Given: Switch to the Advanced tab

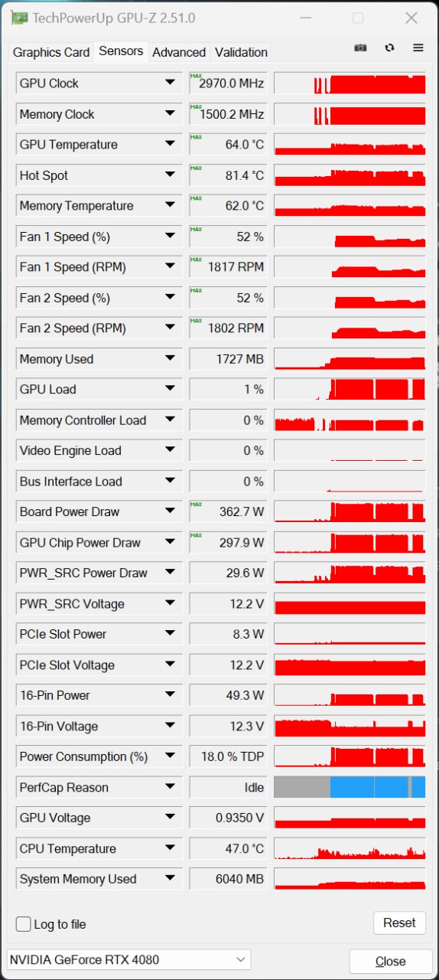Looking at the screenshot, I should tap(179, 52).
